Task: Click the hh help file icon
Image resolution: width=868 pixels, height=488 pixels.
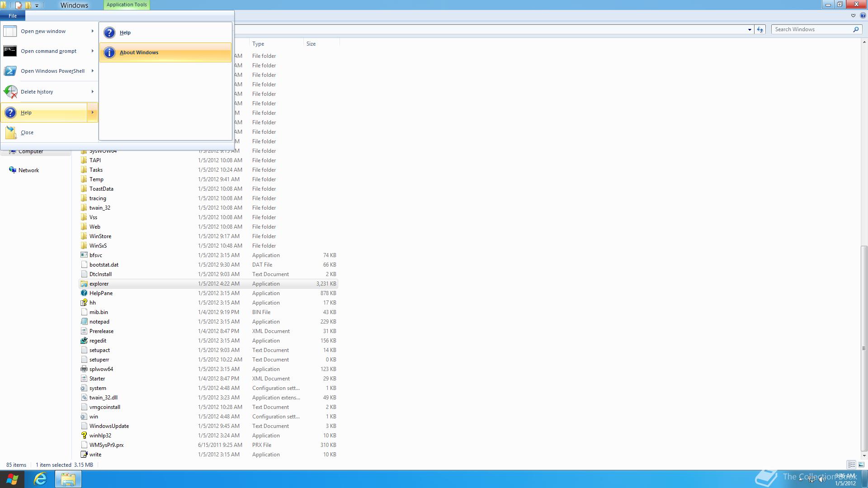Action: (84, 303)
